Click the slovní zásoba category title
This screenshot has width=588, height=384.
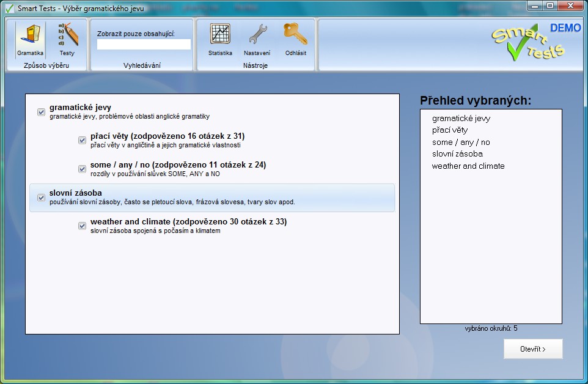tap(76, 193)
